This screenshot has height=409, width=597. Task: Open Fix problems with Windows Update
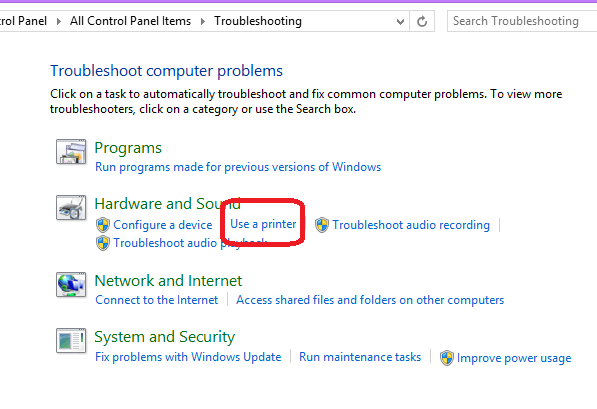[x=188, y=357]
